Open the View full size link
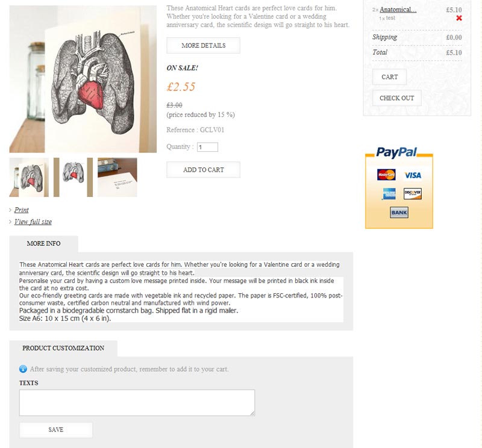This screenshot has height=448, width=482. tap(33, 222)
